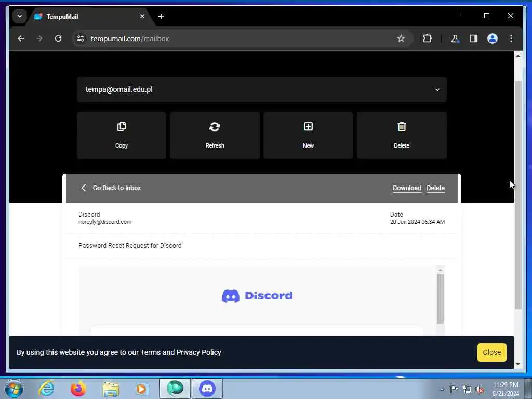
Task: Download the opened Discord email
Action: tap(407, 188)
